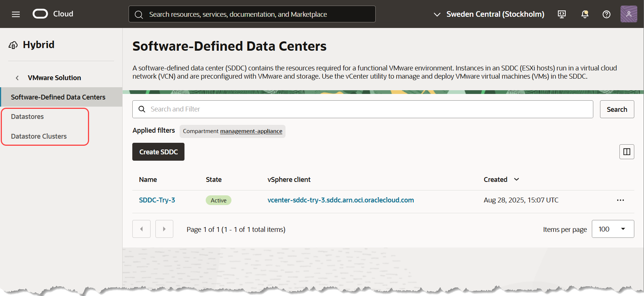Click the Software-Defined Data Centers page heading

229,46
